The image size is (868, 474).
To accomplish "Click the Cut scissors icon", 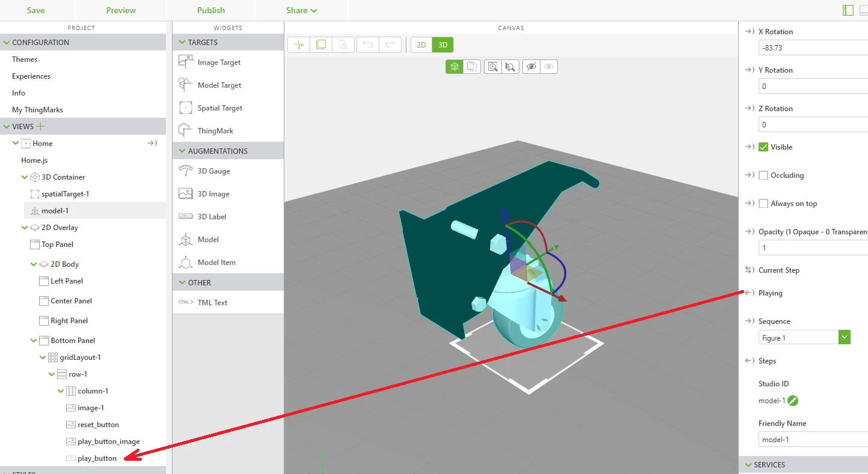I will pyautogui.click(x=299, y=45).
